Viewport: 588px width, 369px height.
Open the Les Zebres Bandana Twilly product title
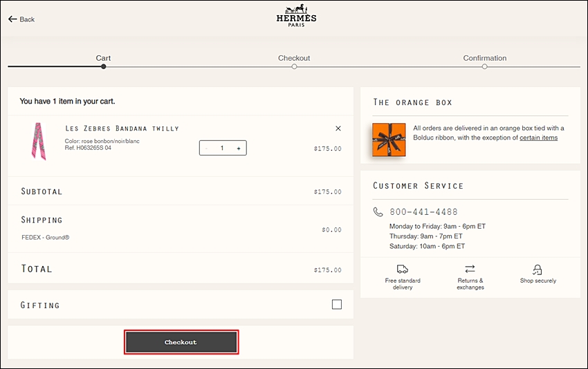click(122, 129)
